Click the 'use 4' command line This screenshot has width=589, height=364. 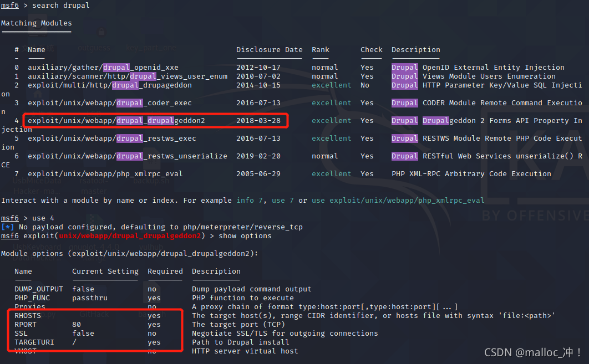(x=43, y=218)
